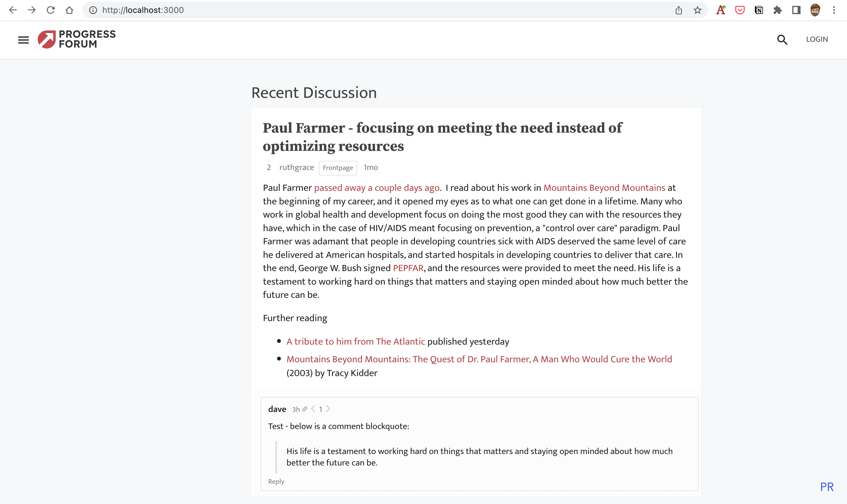Downvote dave's comment with left chevron
This screenshot has width=847, height=504.
pos(313,409)
